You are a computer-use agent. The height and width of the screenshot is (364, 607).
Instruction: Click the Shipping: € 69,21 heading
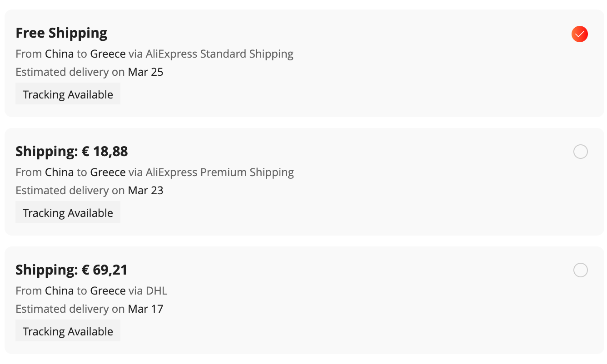point(71,270)
